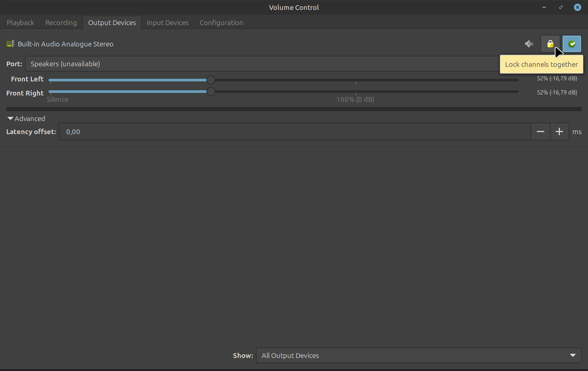This screenshot has width=588, height=371.
Task: Open the Port dropdown showing Speakers
Action: [x=261, y=64]
